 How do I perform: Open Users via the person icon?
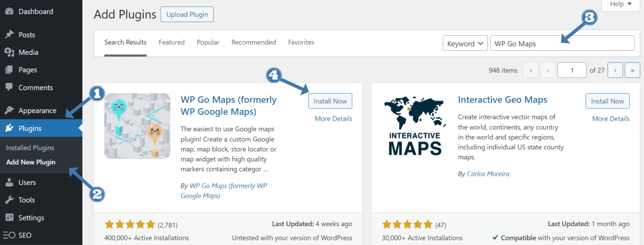point(9,182)
